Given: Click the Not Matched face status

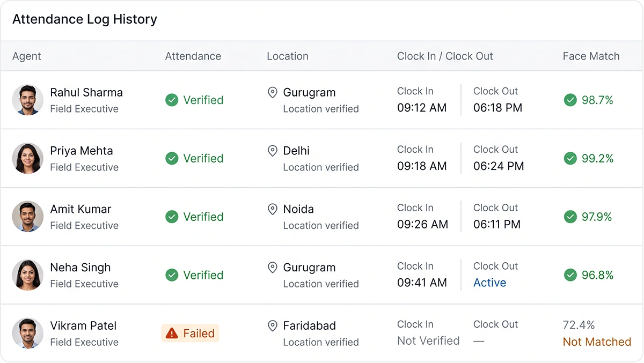Looking at the screenshot, I should [x=597, y=342].
